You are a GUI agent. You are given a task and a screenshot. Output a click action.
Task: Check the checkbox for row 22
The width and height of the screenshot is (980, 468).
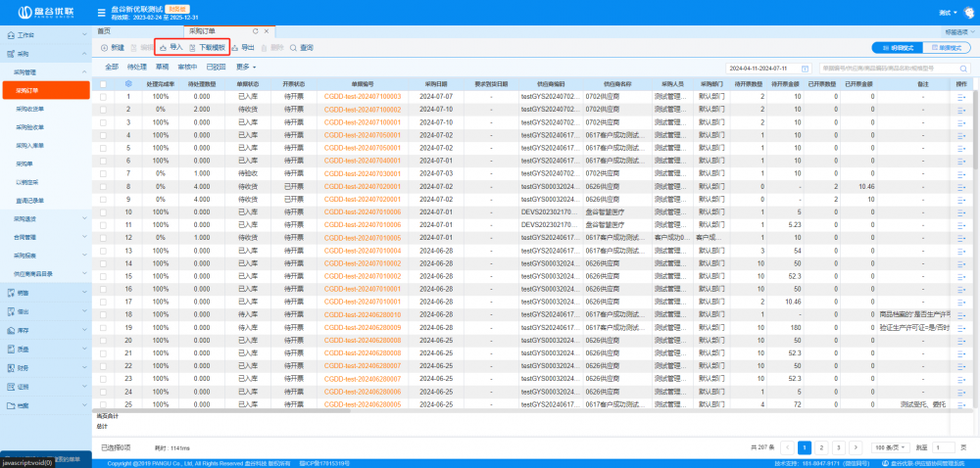point(103,365)
